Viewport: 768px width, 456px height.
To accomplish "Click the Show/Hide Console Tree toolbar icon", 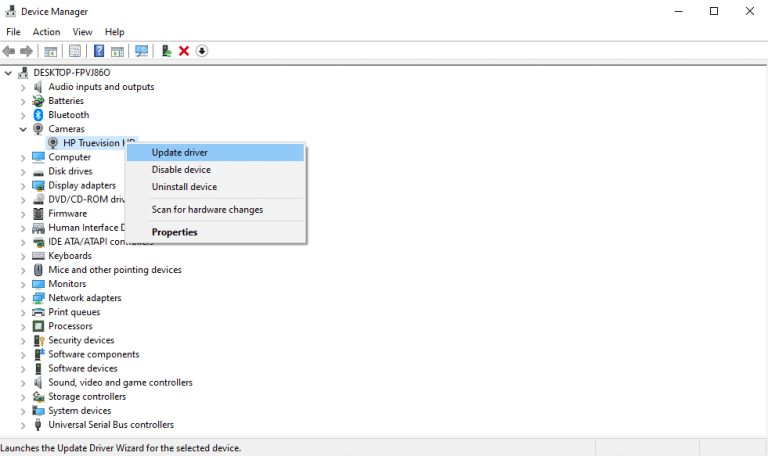I will (x=50, y=51).
